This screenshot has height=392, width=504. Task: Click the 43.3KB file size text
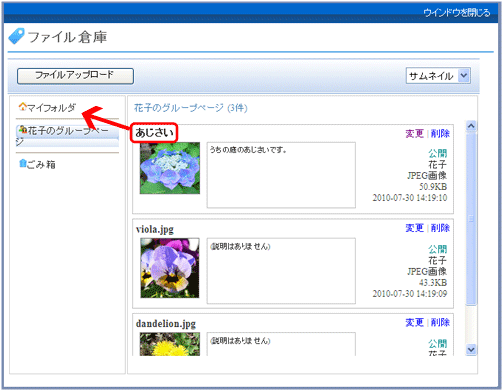coord(433,282)
